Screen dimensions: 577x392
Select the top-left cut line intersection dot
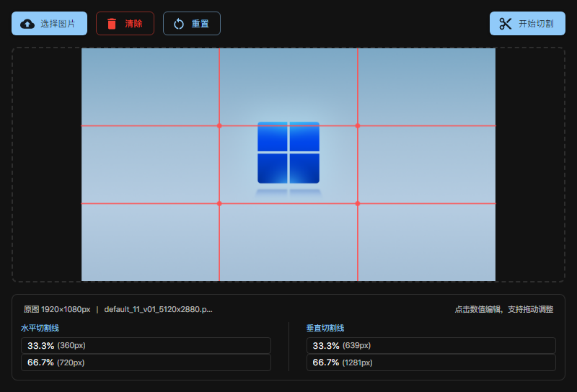(219, 126)
